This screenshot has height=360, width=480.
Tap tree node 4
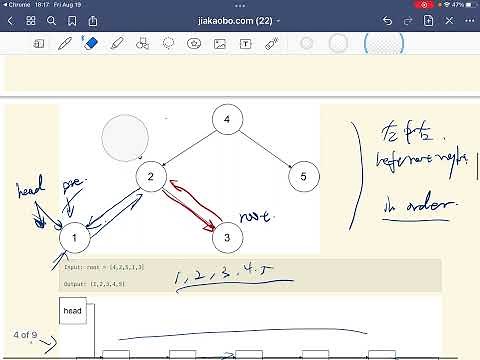coord(227,119)
